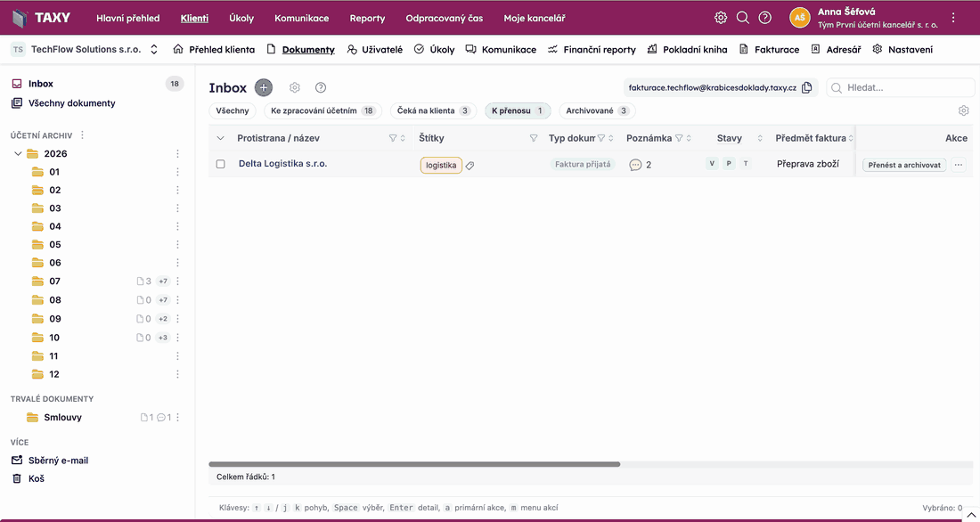Add a tag next to the logistika label
Screen dimensions: 980x522
pyautogui.click(x=470, y=166)
